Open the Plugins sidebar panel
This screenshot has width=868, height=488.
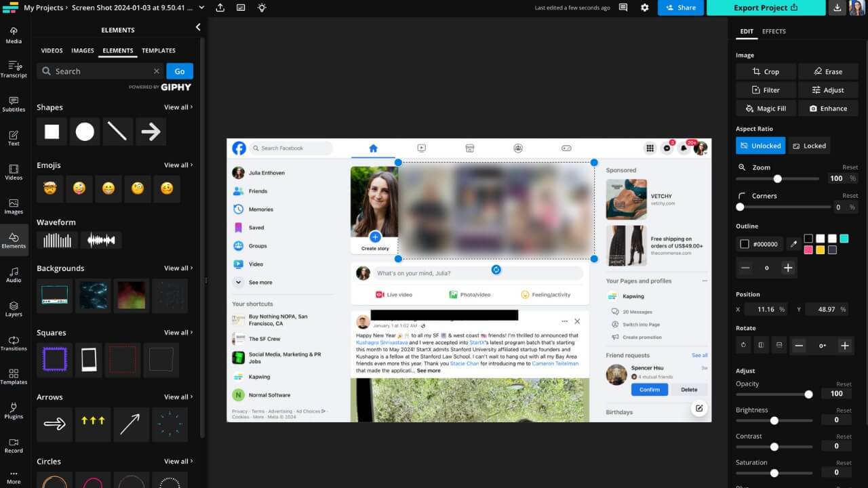pos(14,411)
